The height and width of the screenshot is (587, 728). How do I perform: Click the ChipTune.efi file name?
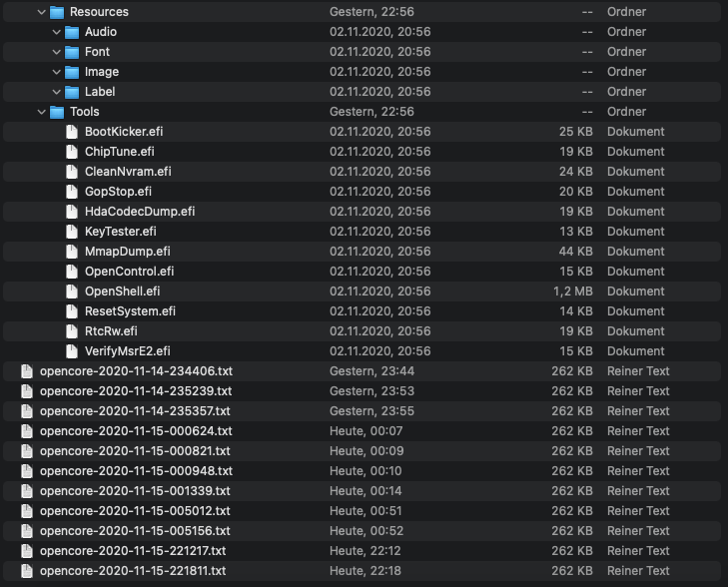[x=120, y=152]
